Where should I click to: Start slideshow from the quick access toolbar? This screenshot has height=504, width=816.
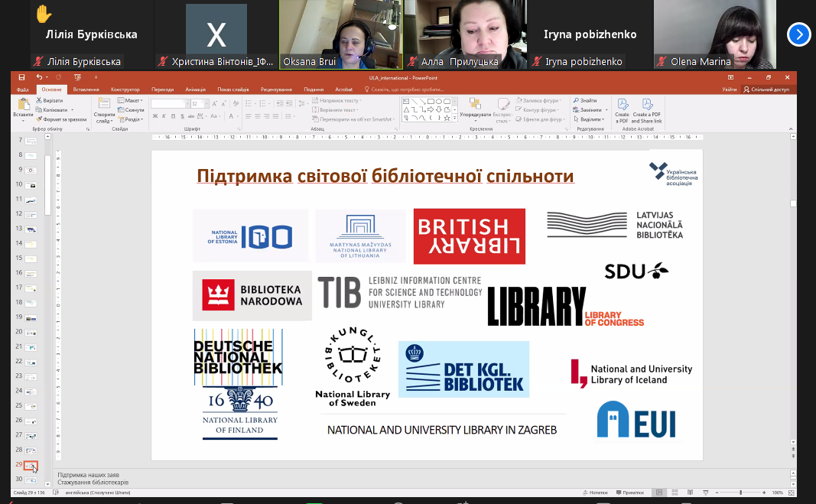[77, 77]
